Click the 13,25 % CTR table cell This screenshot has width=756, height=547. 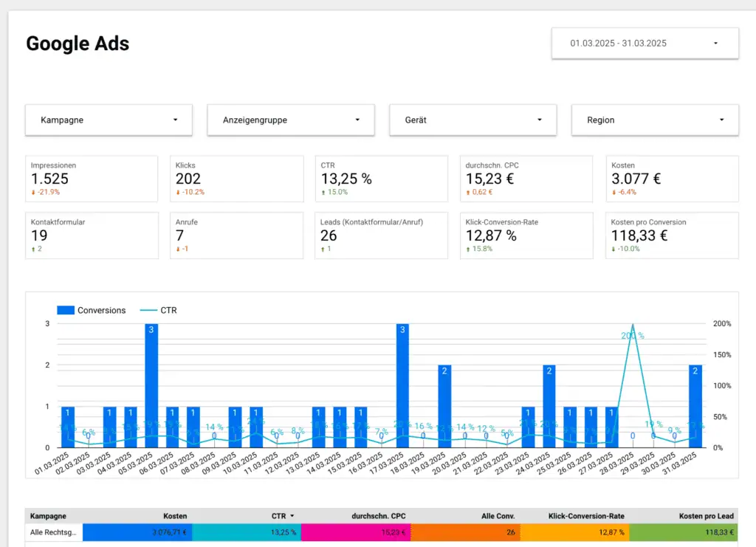click(x=247, y=532)
